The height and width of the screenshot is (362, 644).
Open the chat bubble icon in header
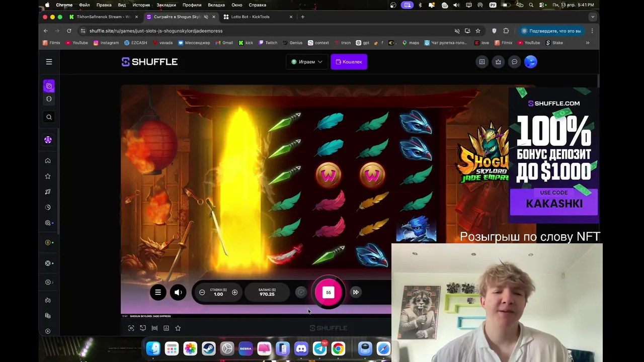[x=514, y=62]
